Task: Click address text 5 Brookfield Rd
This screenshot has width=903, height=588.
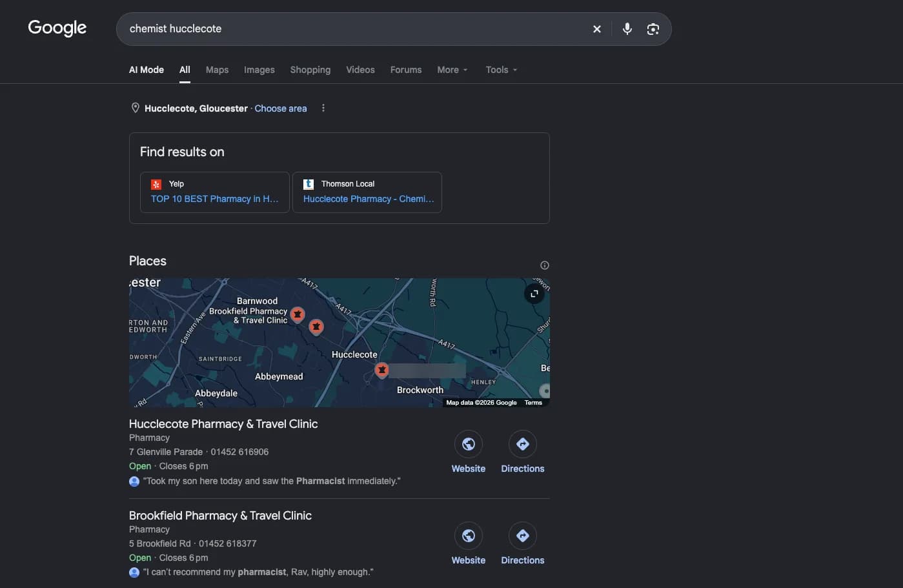Action: tap(160, 543)
